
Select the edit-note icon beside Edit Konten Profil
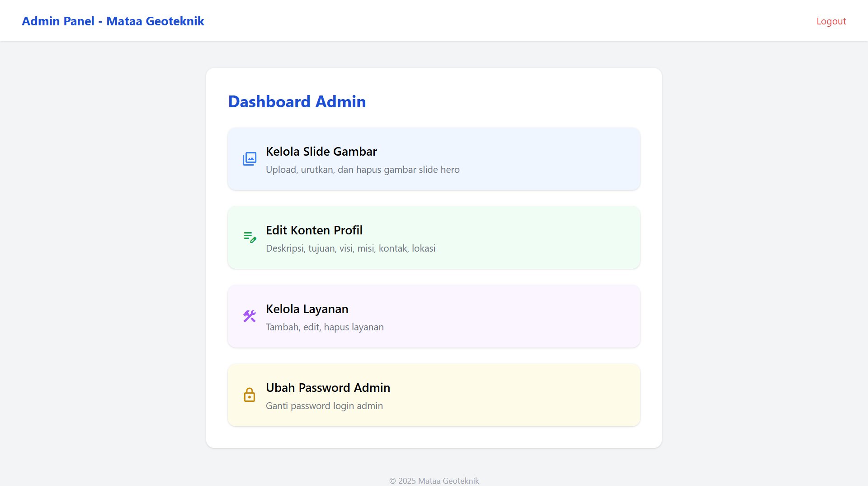pos(250,237)
